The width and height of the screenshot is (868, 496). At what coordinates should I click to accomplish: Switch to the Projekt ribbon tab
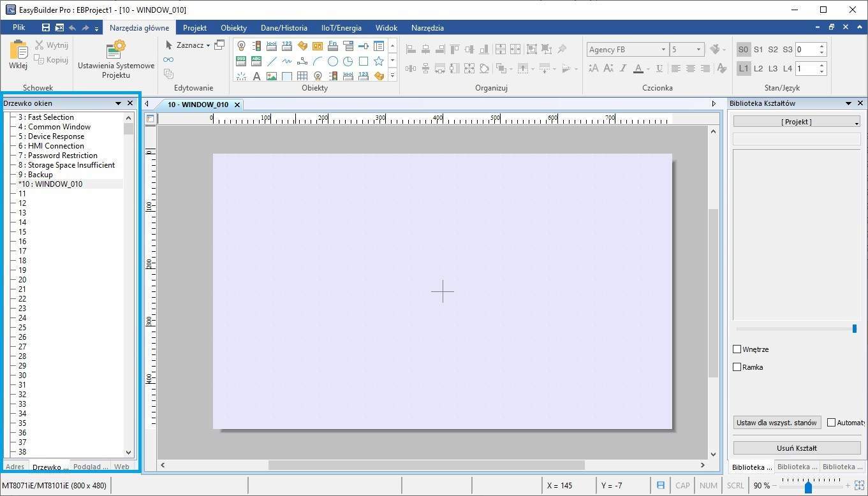point(195,28)
